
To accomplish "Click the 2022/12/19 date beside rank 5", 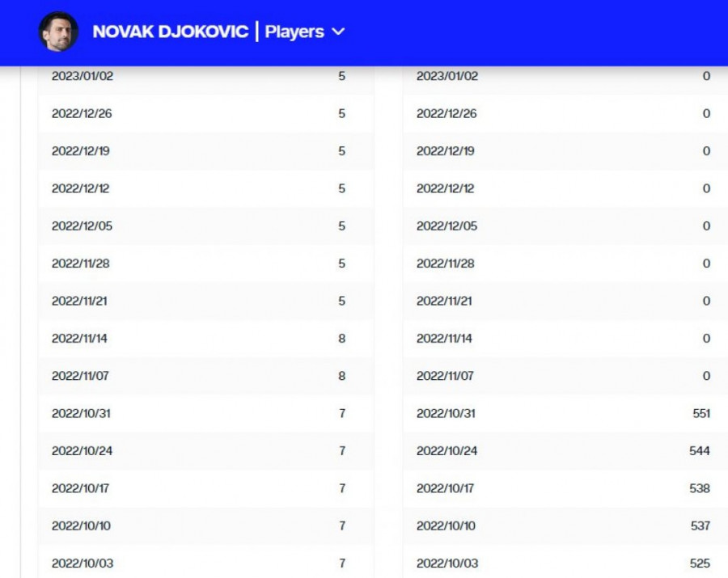I will pos(82,151).
